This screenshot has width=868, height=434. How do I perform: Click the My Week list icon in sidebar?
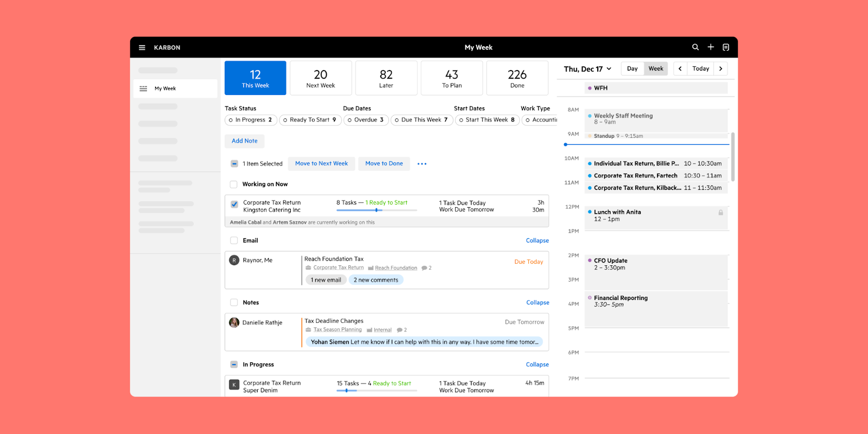coord(143,88)
